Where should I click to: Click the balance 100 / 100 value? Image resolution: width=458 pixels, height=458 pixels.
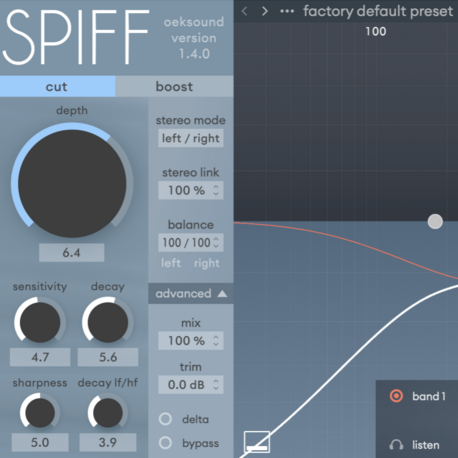186,242
